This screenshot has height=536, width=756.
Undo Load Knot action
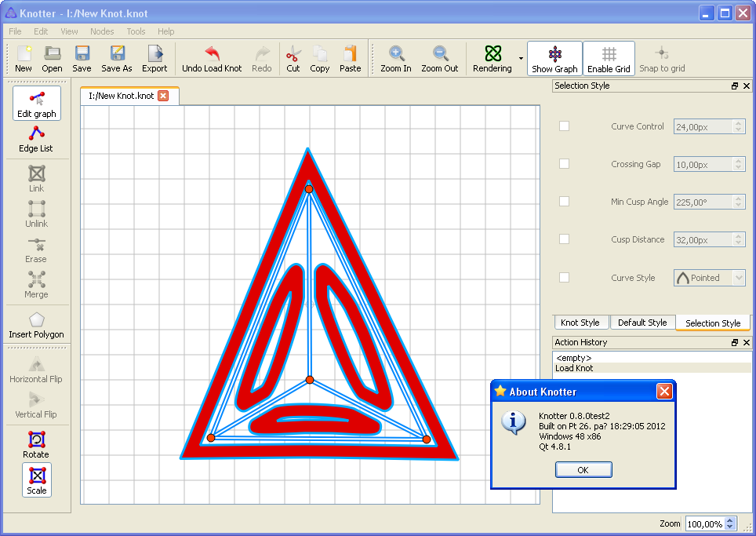point(212,59)
